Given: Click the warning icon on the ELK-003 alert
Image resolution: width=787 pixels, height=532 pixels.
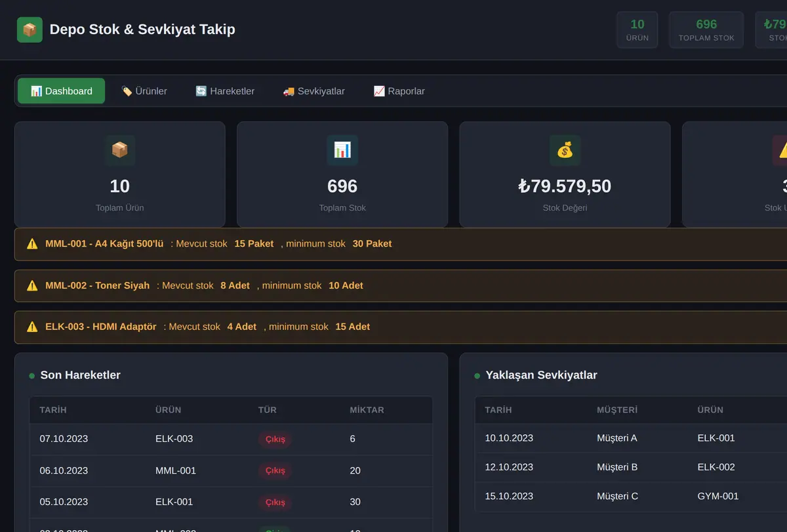Looking at the screenshot, I should click(32, 327).
